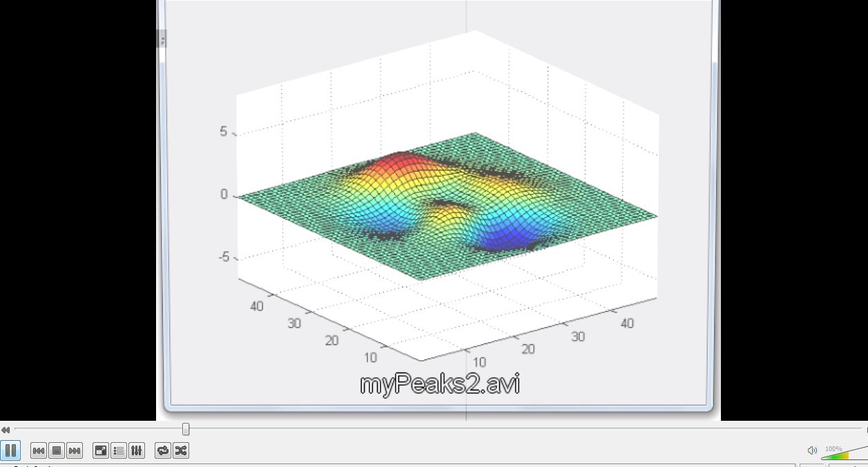
Task: Open the equalizer controls
Action: (136, 450)
